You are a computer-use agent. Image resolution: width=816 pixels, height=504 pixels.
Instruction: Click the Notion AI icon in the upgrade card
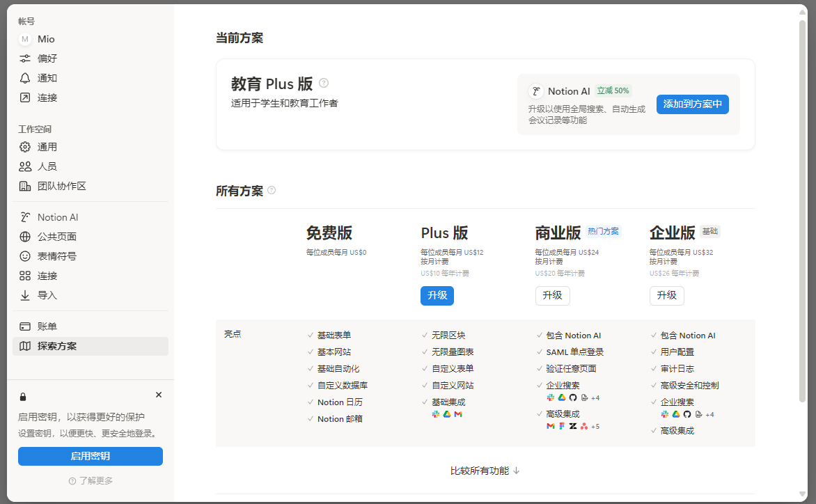click(536, 91)
